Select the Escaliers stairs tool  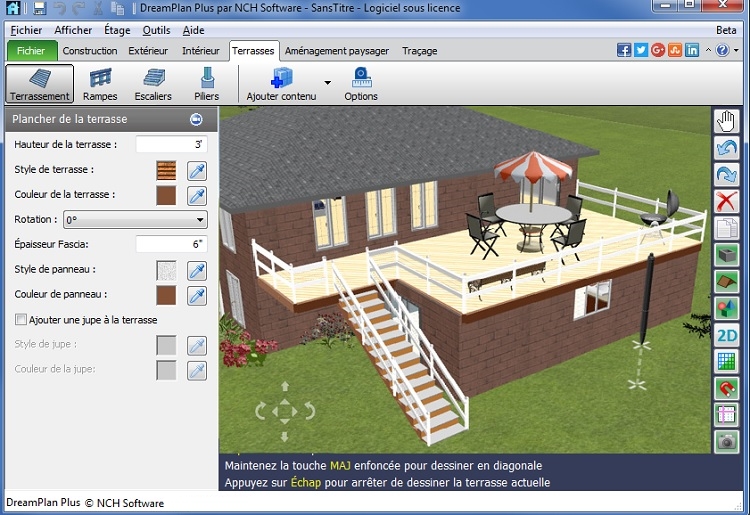tap(153, 84)
